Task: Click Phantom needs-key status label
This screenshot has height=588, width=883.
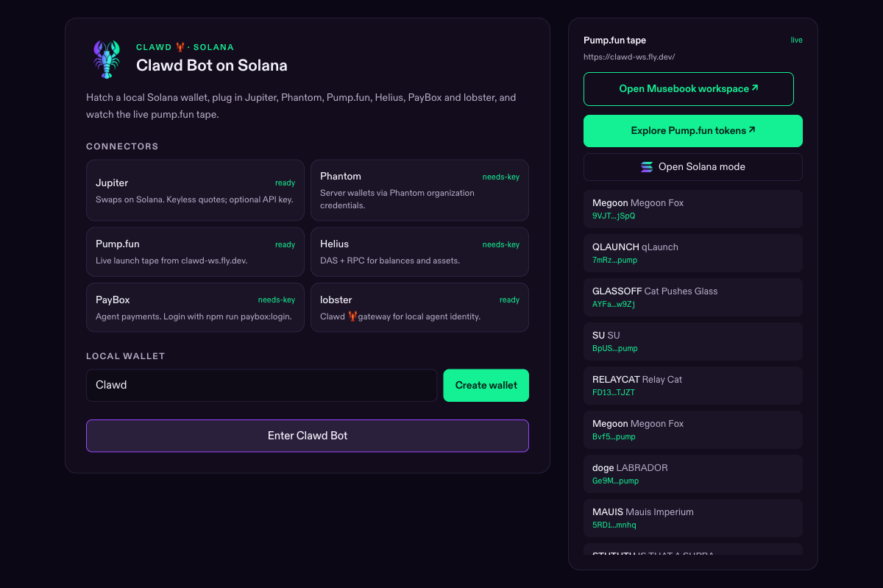Action: pyautogui.click(x=501, y=177)
